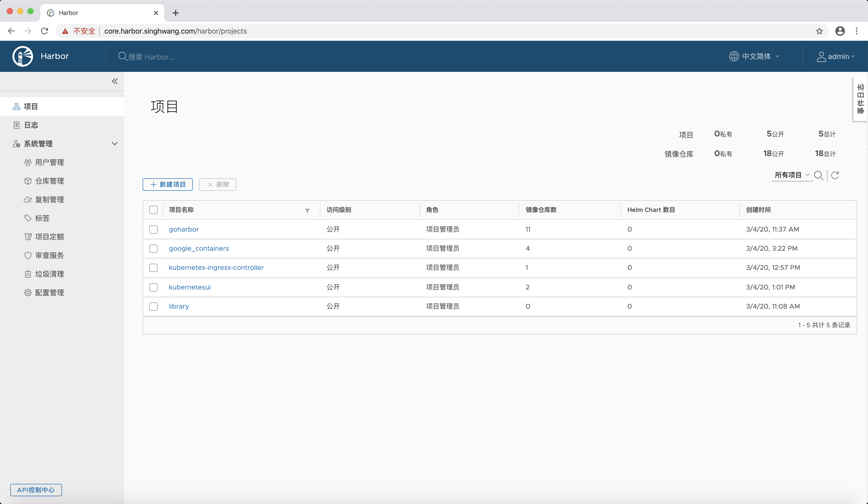Bookmark this page with star icon
This screenshot has width=868, height=504.
(819, 31)
